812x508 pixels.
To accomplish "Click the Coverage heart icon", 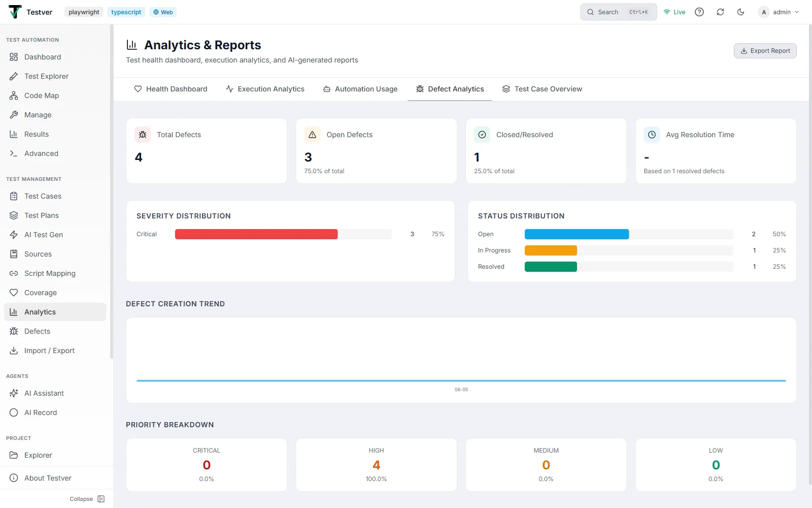I will point(14,293).
